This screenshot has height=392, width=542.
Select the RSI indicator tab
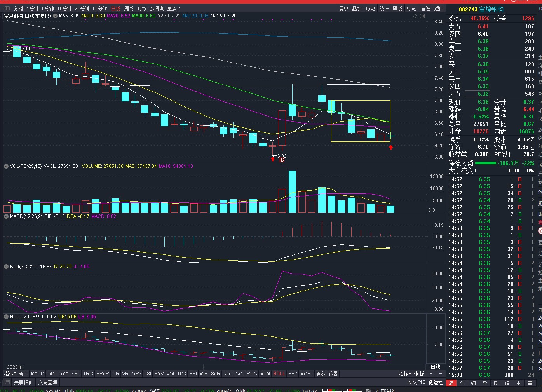click(193, 374)
